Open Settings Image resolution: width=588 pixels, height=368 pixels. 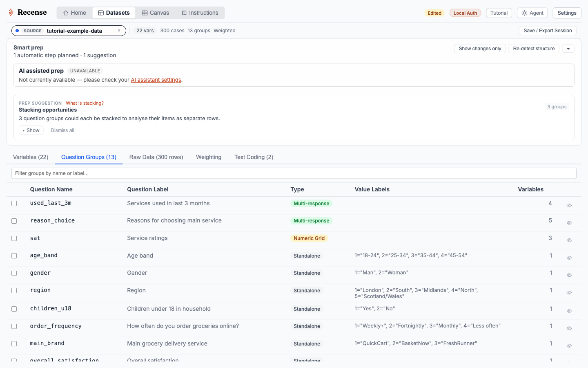[x=567, y=13]
